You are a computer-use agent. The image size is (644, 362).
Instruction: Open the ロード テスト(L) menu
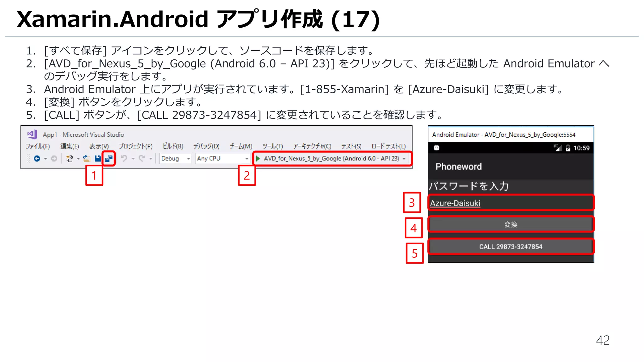click(389, 146)
